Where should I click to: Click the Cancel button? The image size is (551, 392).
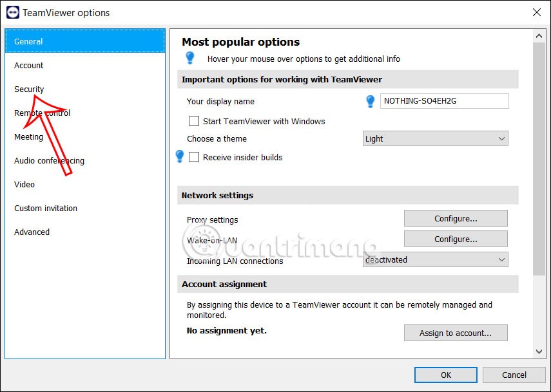point(514,375)
